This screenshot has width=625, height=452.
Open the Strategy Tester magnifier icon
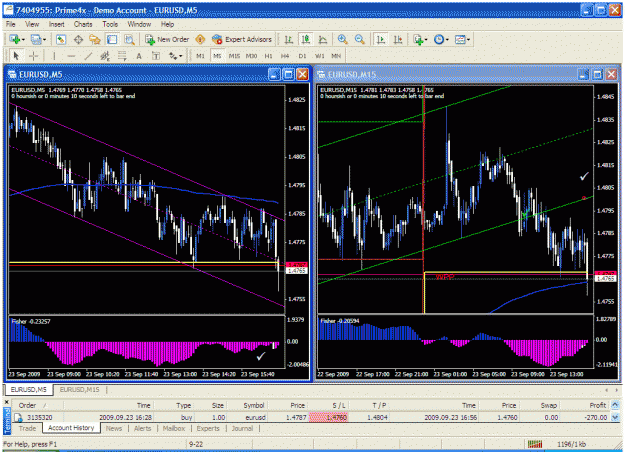click(x=129, y=39)
